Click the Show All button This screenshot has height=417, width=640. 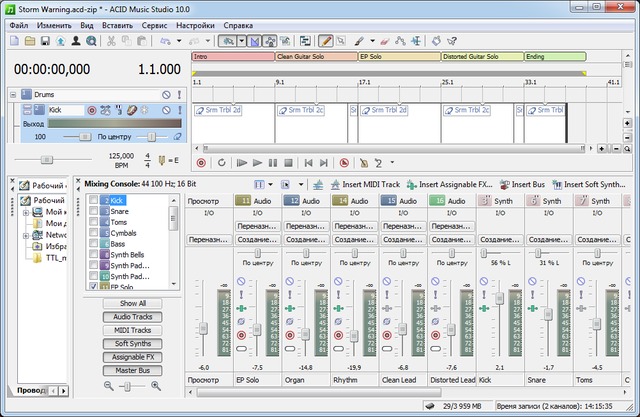(132, 303)
